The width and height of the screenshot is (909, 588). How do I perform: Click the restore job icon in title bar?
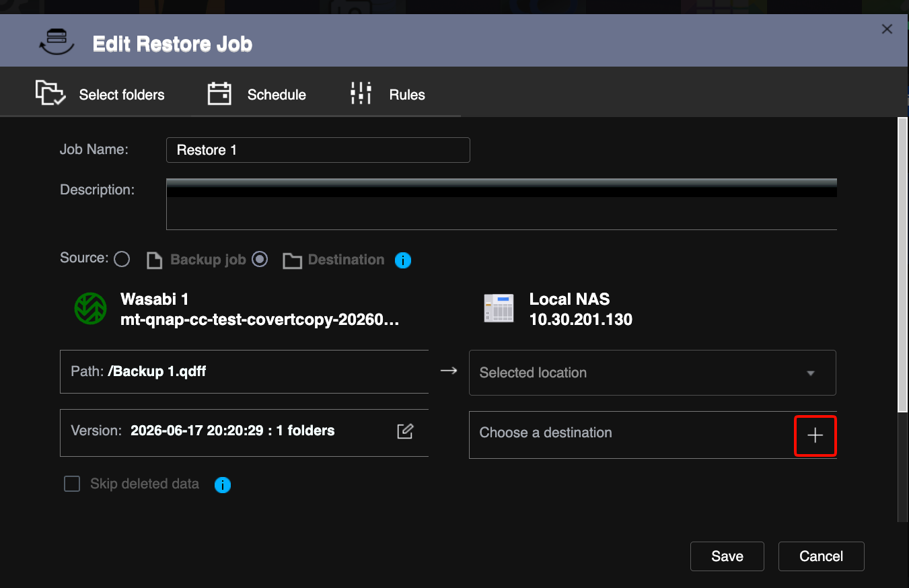57,43
